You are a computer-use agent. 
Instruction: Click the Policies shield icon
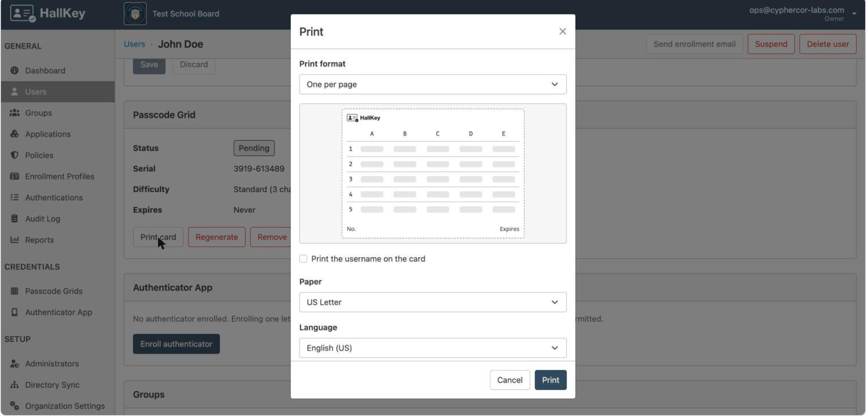click(x=14, y=155)
